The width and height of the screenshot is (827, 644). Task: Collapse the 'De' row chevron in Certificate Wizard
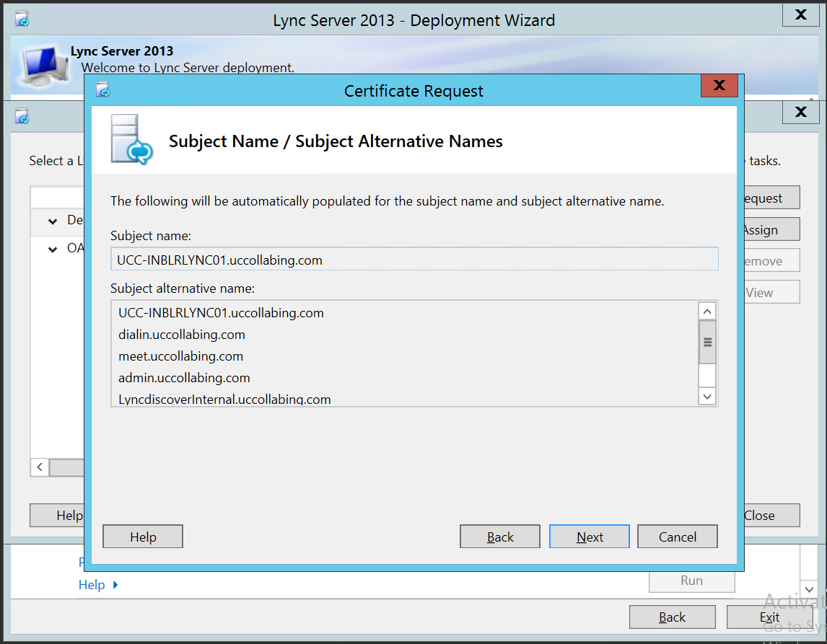pyautogui.click(x=53, y=221)
